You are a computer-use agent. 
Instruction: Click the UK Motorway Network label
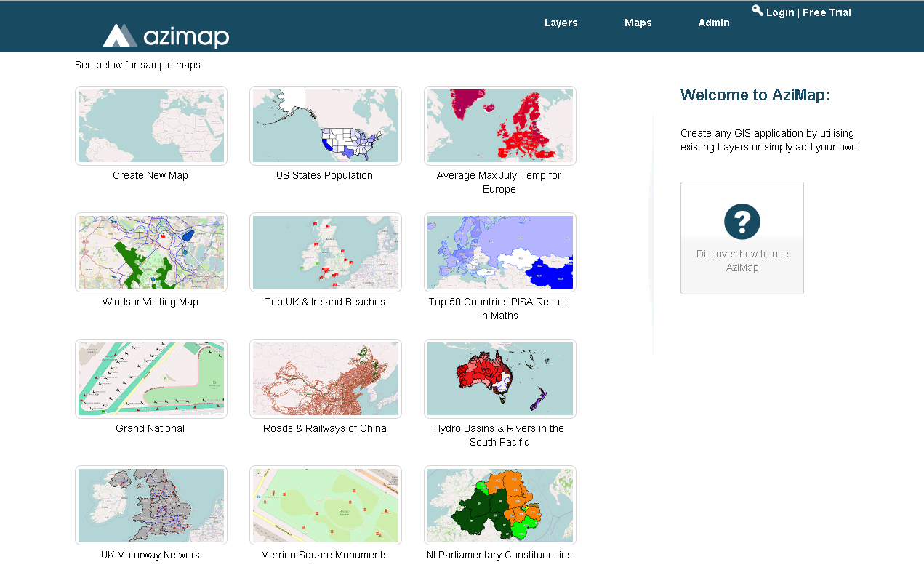coord(150,555)
